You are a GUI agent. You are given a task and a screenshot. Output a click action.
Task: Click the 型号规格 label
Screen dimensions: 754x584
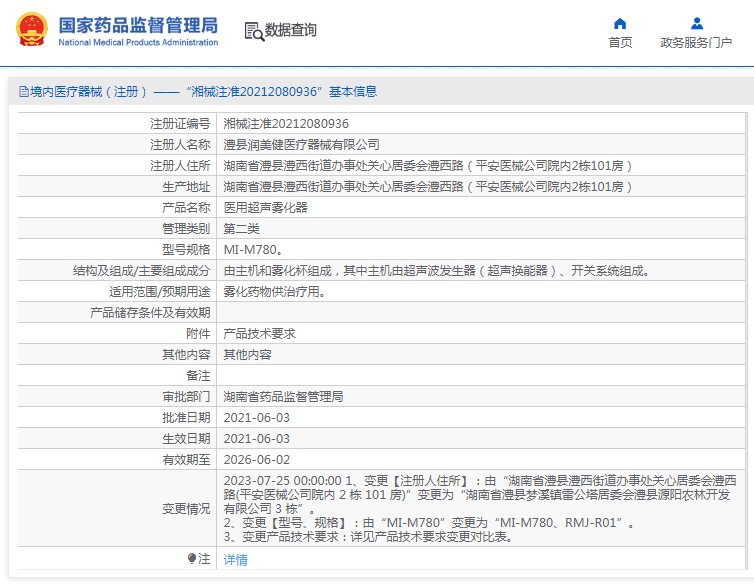[x=186, y=250]
